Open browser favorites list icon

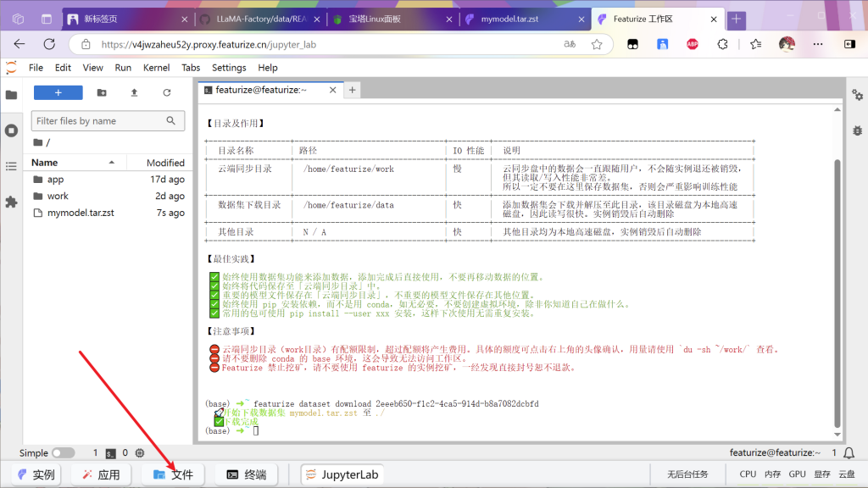pos(755,44)
